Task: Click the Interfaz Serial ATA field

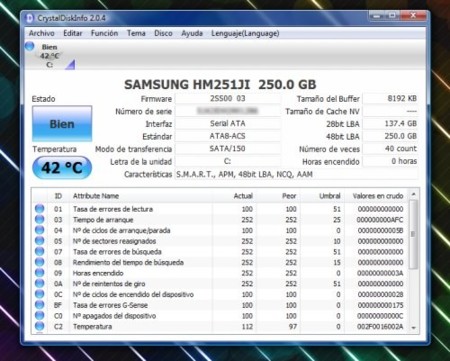Action: (x=228, y=124)
